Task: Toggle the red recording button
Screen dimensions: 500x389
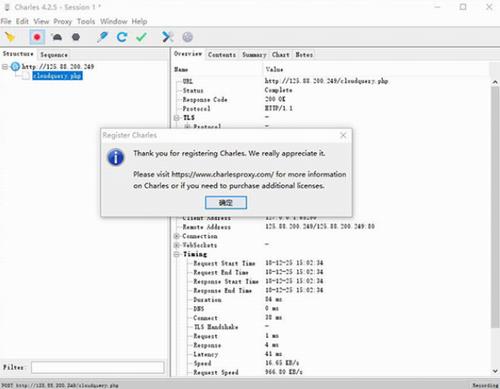Action: point(37,37)
